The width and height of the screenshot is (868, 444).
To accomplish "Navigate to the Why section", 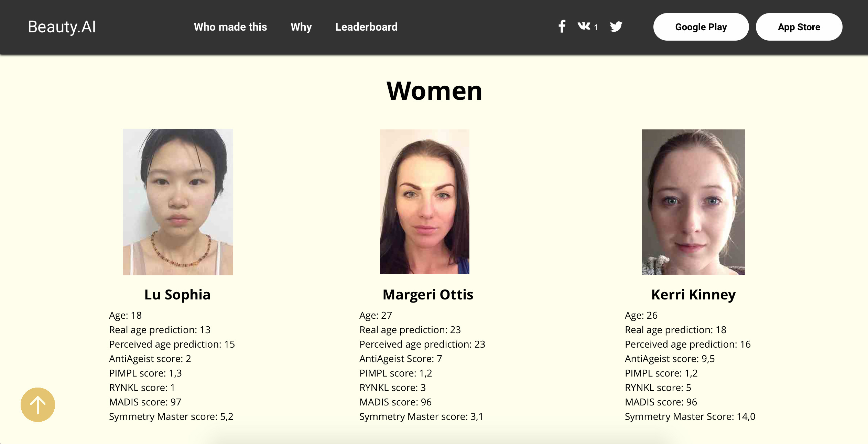I will (x=301, y=27).
